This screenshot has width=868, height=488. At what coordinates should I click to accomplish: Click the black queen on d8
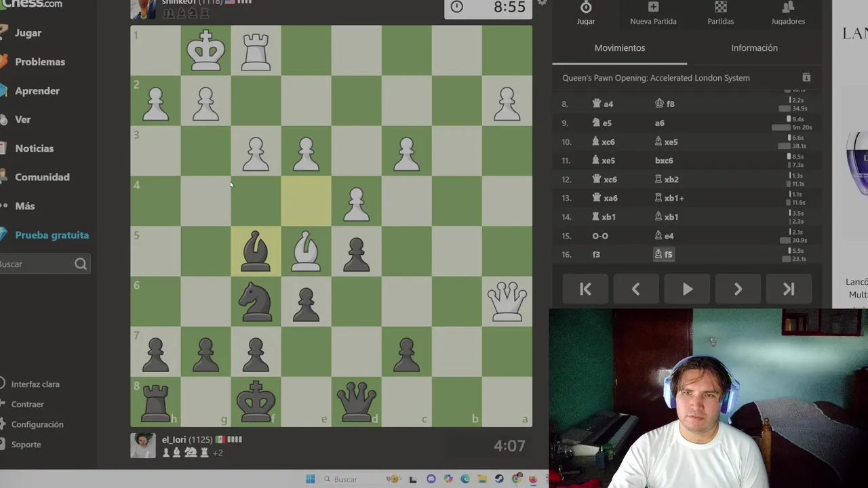pos(356,402)
